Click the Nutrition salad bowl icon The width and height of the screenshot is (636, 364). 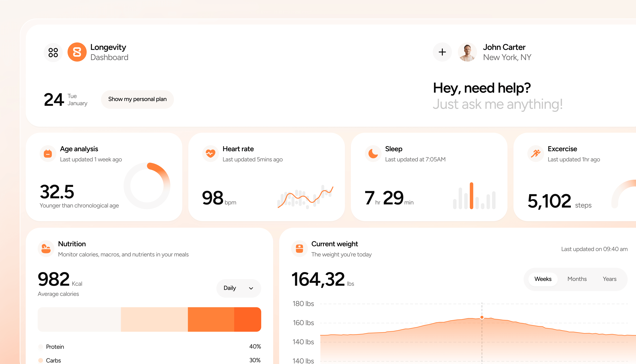coord(46,248)
